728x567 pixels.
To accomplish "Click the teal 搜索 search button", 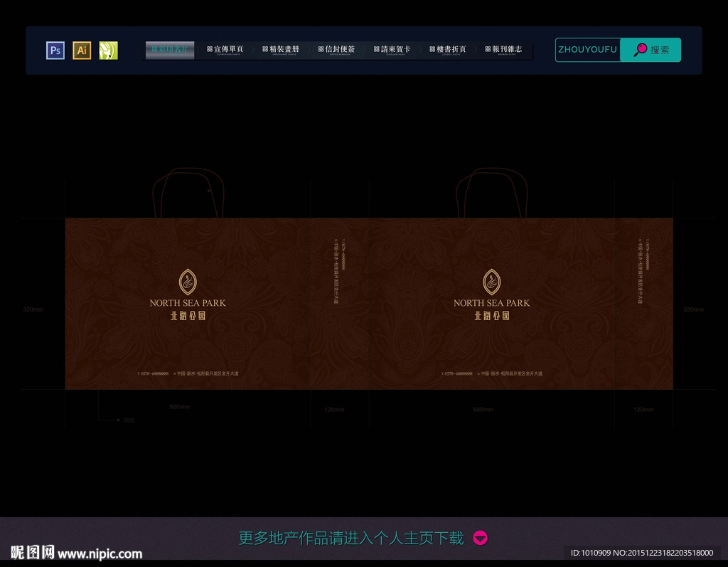I will 651,50.
